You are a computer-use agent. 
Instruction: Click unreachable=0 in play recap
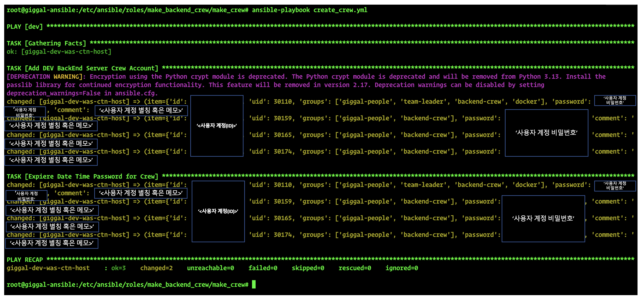pyautogui.click(x=210, y=268)
